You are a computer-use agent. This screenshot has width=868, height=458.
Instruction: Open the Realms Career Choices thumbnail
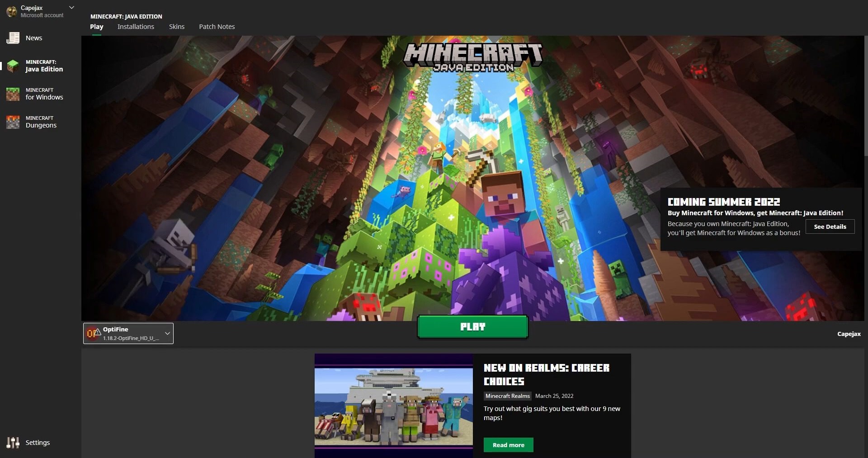click(x=393, y=406)
